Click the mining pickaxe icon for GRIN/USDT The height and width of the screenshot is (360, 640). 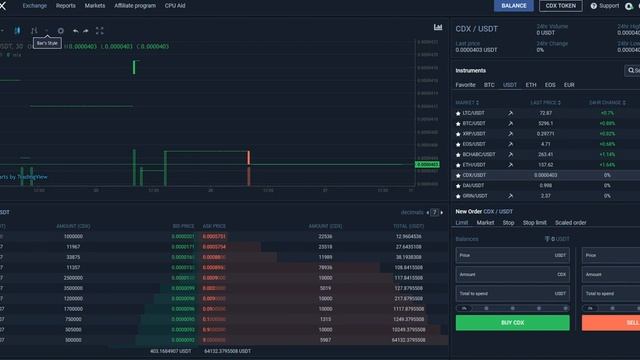pos(511,196)
